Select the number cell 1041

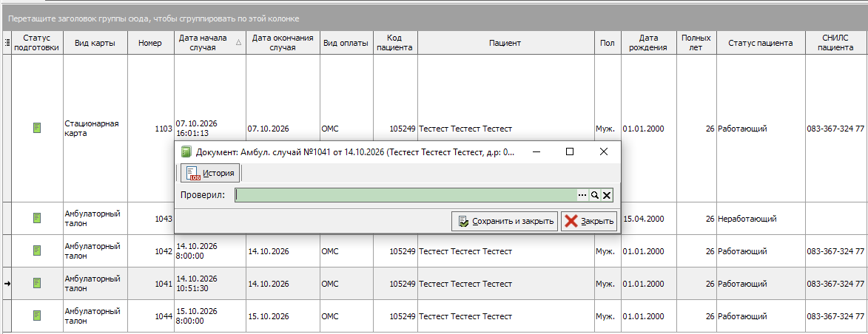pyautogui.click(x=150, y=284)
